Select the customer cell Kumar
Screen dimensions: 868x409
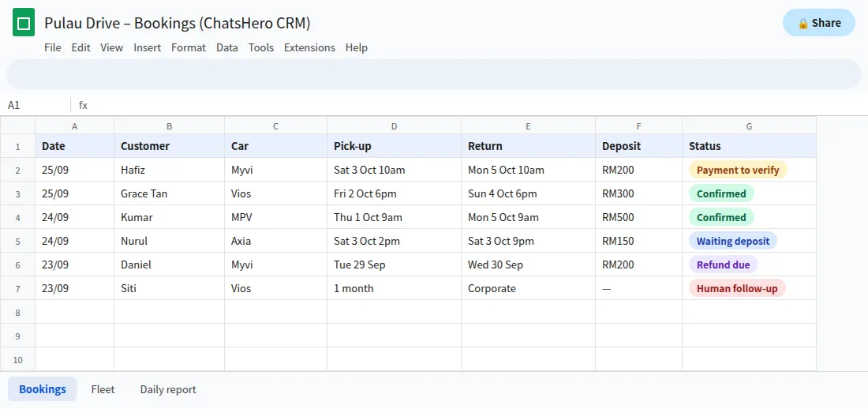(x=170, y=217)
